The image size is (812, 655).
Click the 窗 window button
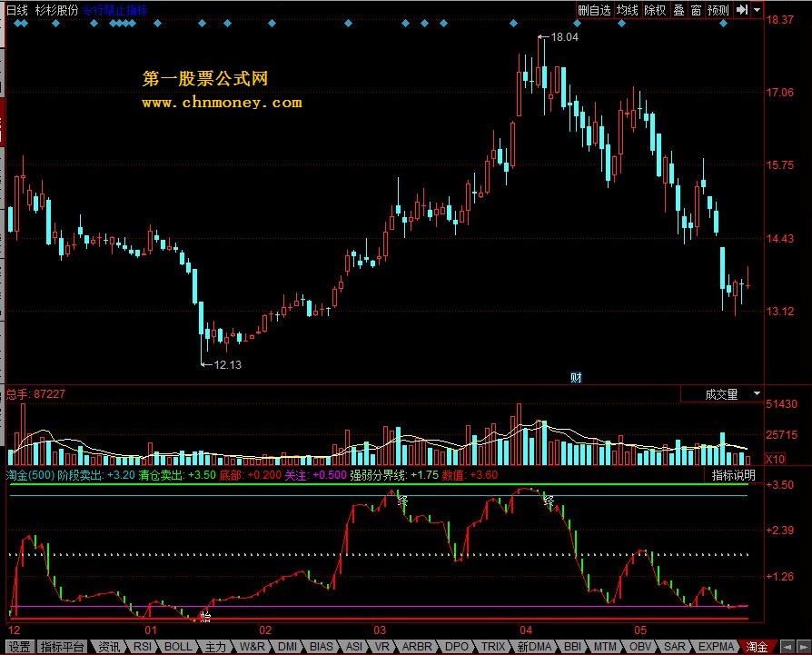pos(696,10)
